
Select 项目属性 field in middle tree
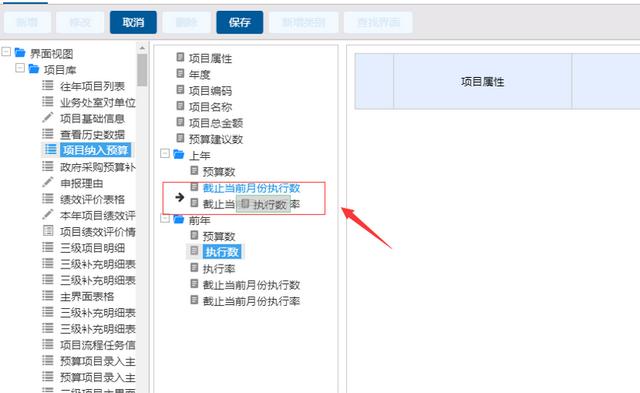pos(210,58)
